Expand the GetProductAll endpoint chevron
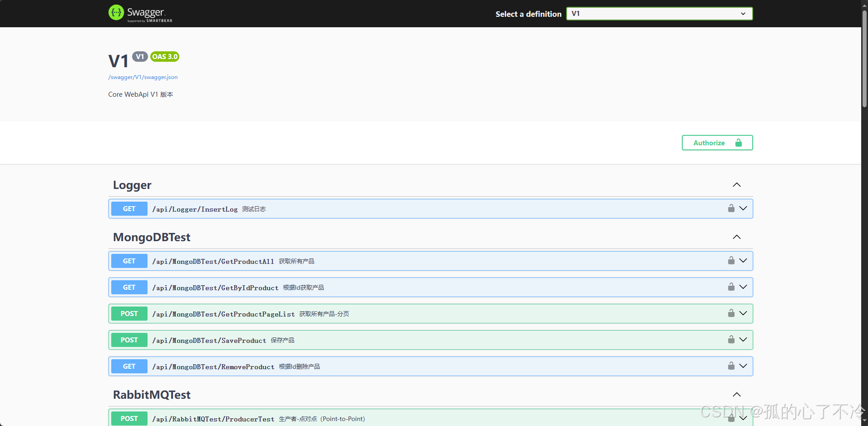The image size is (868, 426). point(743,261)
